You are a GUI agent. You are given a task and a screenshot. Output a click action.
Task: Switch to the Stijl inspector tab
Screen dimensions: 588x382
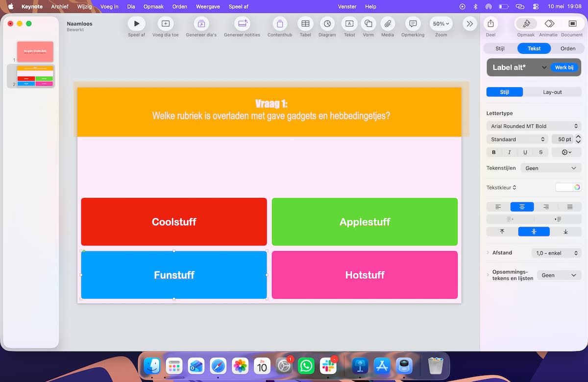coord(500,48)
